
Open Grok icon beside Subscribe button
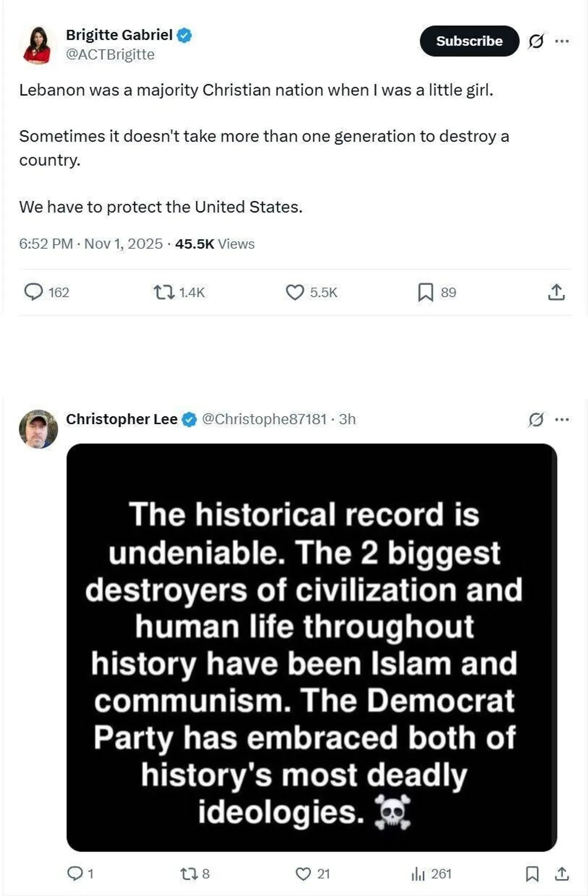coord(536,41)
